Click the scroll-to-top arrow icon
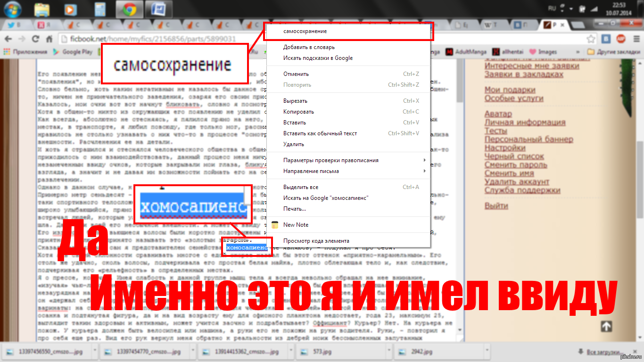Screen dimensions: 644x362 pyautogui.click(x=606, y=326)
